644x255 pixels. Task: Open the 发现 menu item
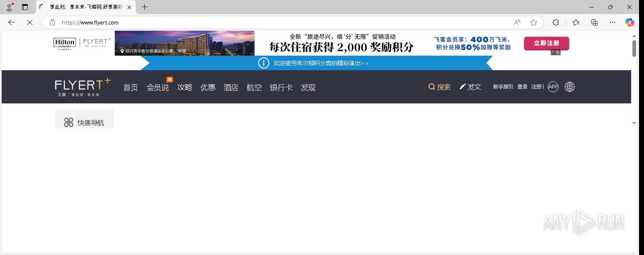[x=308, y=88]
